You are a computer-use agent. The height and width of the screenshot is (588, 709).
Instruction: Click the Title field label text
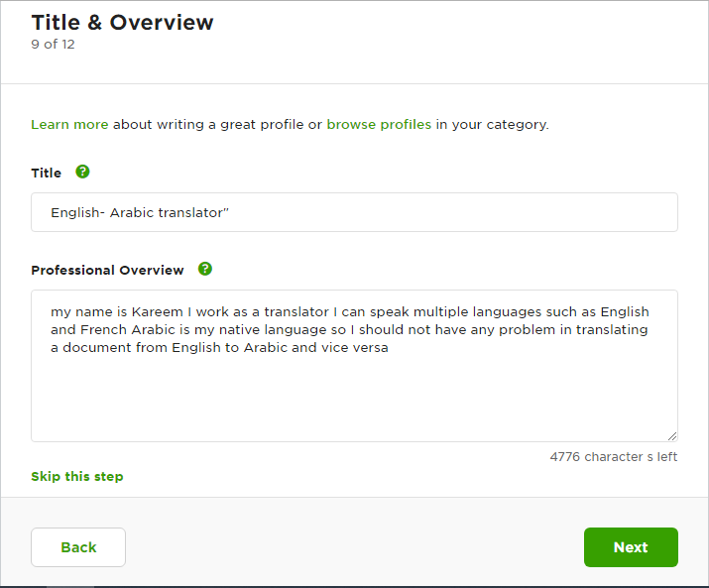[47, 173]
